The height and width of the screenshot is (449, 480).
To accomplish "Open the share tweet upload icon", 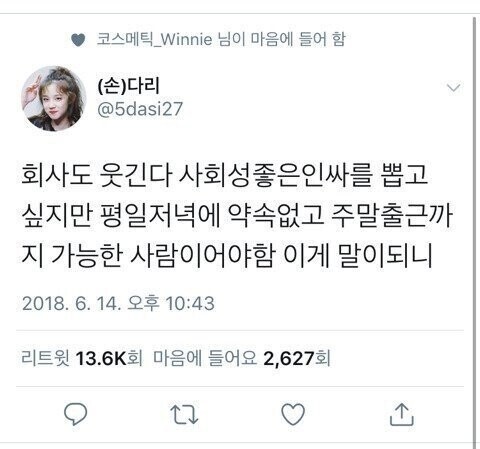I will coord(402,414).
